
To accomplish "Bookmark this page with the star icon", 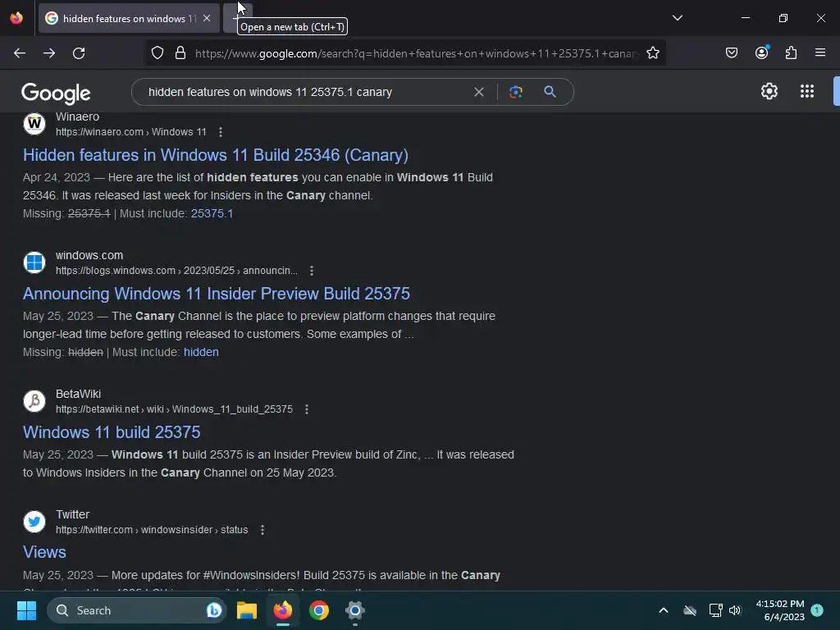I will [x=652, y=53].
